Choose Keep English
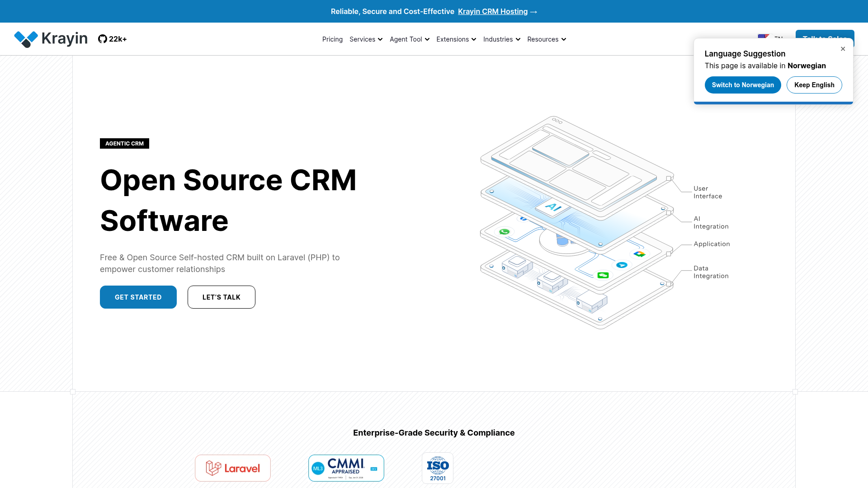This screenshot has height=488, width=868. coord(814,85)
